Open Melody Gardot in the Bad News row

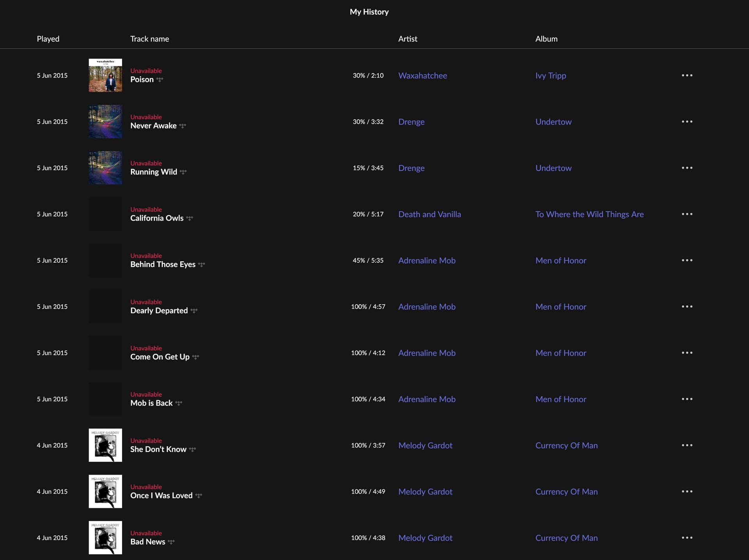[425, 538]
